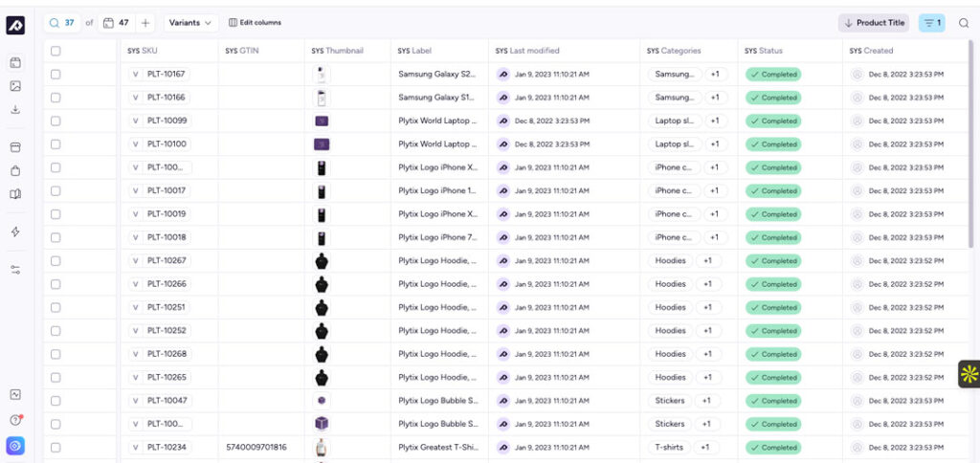The height and width of the screenshot is (463, 980).
Task: Click the plus icon beside 47
Action: (145, 23)
